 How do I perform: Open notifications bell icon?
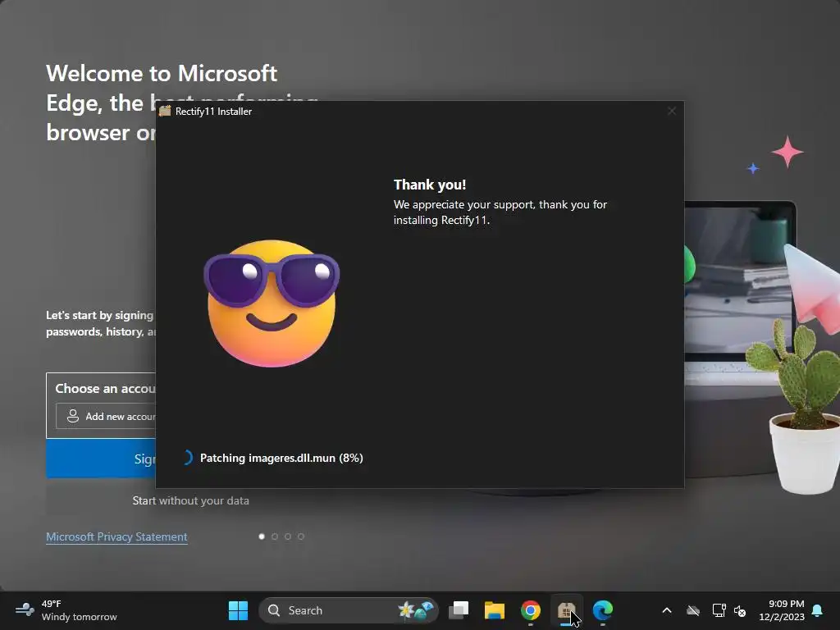[x=818, y=610]
